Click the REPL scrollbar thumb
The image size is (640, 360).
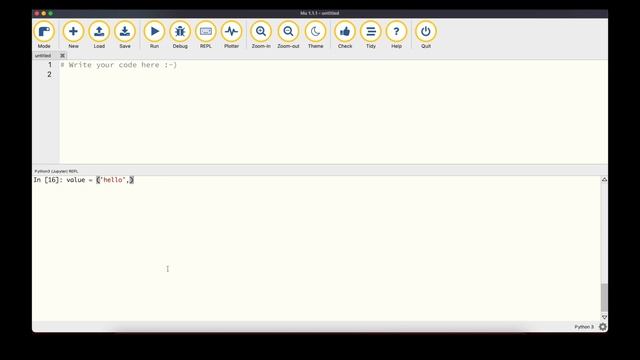[604, 298]
